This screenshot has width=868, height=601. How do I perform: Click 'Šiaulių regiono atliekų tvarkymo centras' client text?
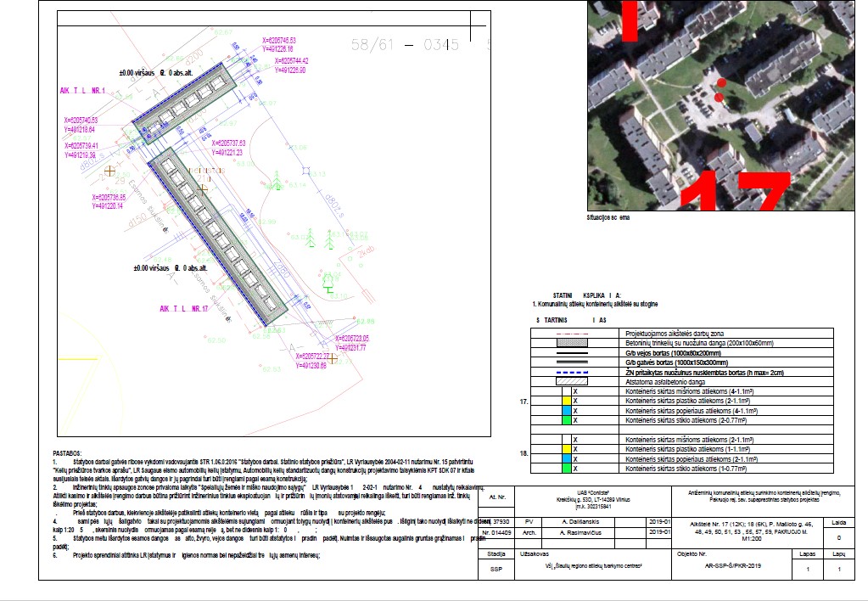tap(593, 566)
